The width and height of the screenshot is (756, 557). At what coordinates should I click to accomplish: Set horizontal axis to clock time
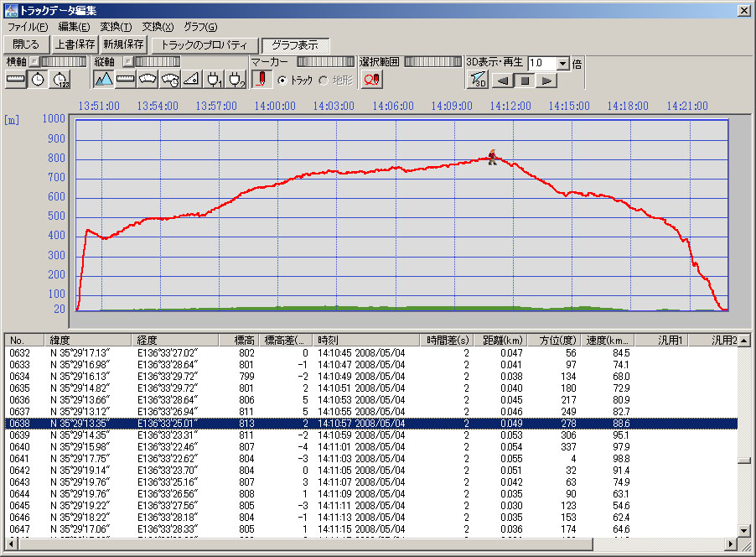(x=39, y=80)
